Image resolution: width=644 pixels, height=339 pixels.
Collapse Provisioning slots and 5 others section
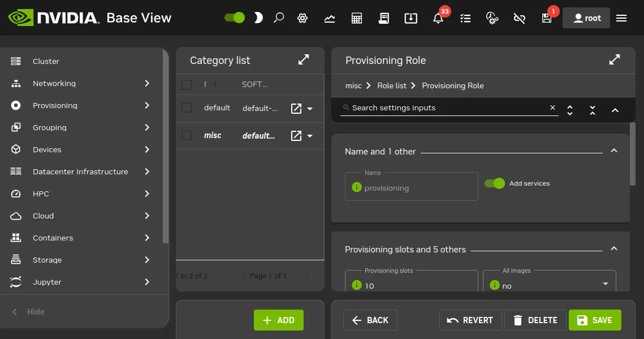[614, 248]
